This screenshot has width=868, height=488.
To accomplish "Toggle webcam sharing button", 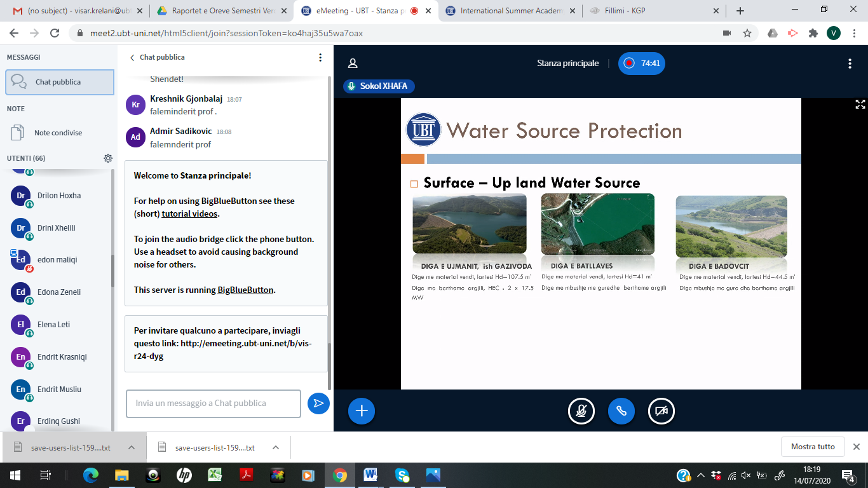I will coord(661,411).
